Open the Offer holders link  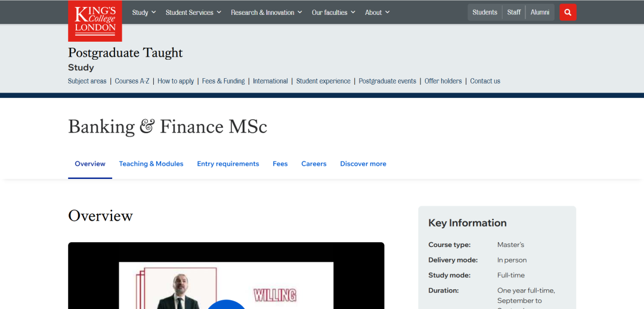click(x=443, y=81)
